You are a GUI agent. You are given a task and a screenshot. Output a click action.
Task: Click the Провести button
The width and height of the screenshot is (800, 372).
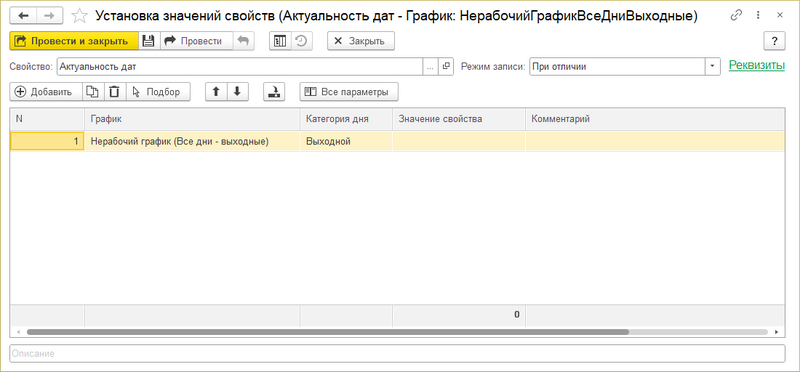coord(196,41)
